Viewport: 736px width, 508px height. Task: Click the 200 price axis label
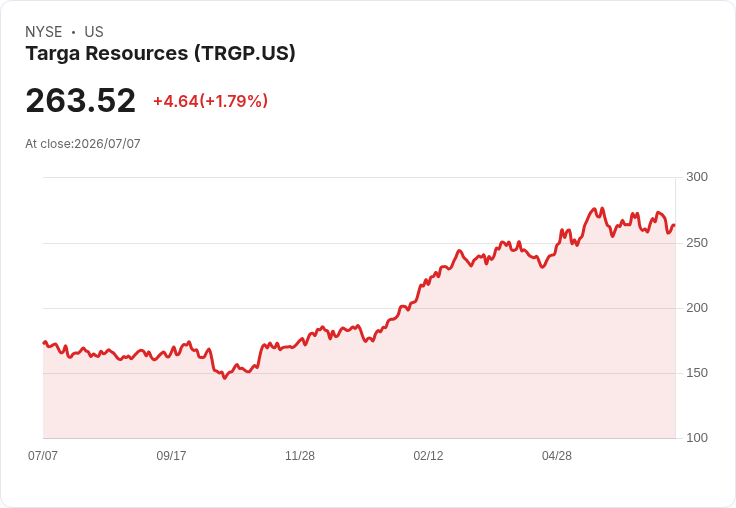pos(697,308)
